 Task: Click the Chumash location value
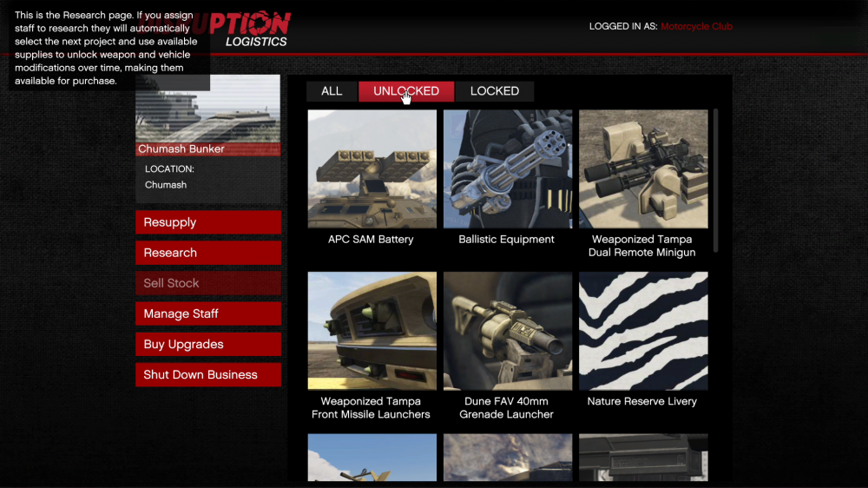pos(166,185)
